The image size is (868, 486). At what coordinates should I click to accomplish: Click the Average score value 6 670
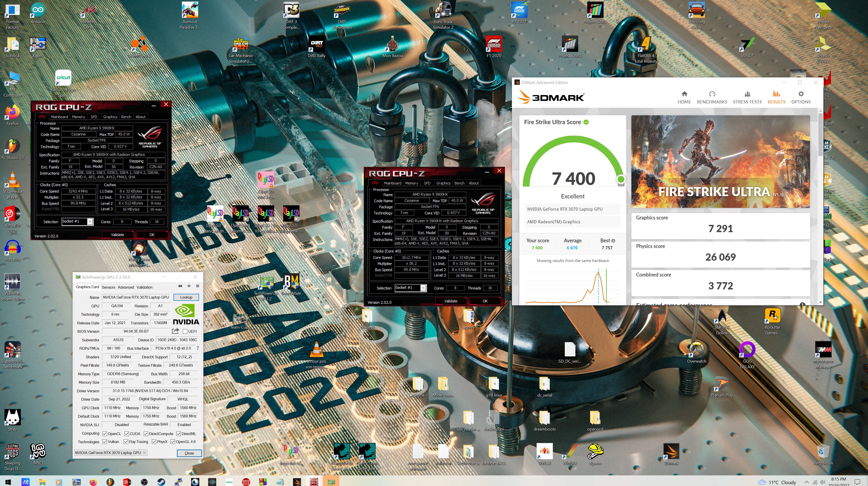click(x=572, y=248)
